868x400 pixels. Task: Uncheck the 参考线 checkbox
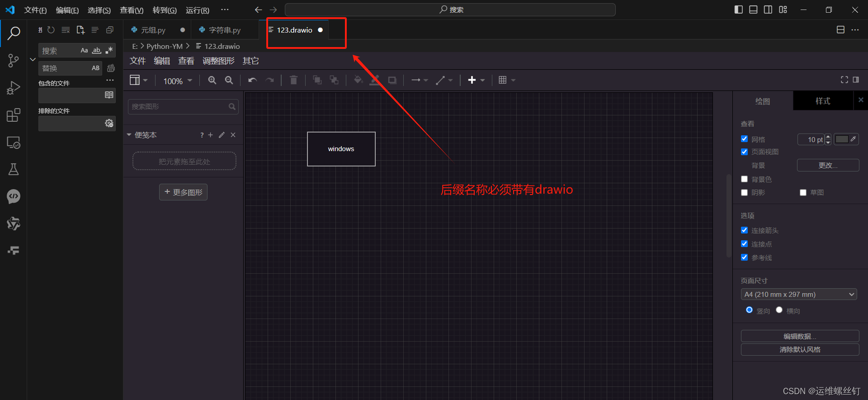744,257
